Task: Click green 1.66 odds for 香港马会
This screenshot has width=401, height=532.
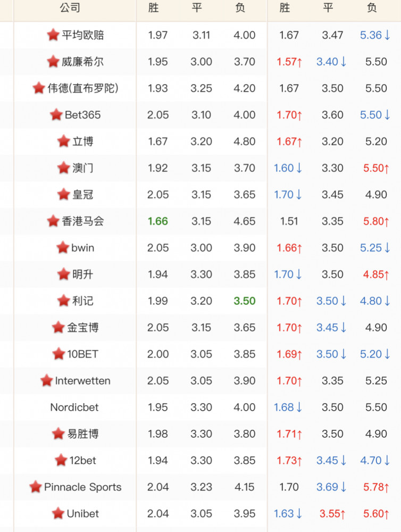Action: tap(158, 221)
